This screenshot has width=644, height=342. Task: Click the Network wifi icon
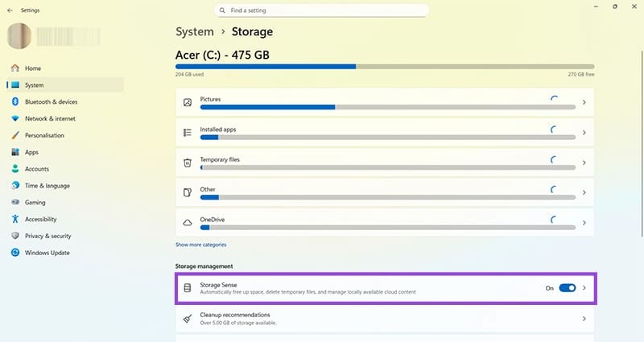15,118
